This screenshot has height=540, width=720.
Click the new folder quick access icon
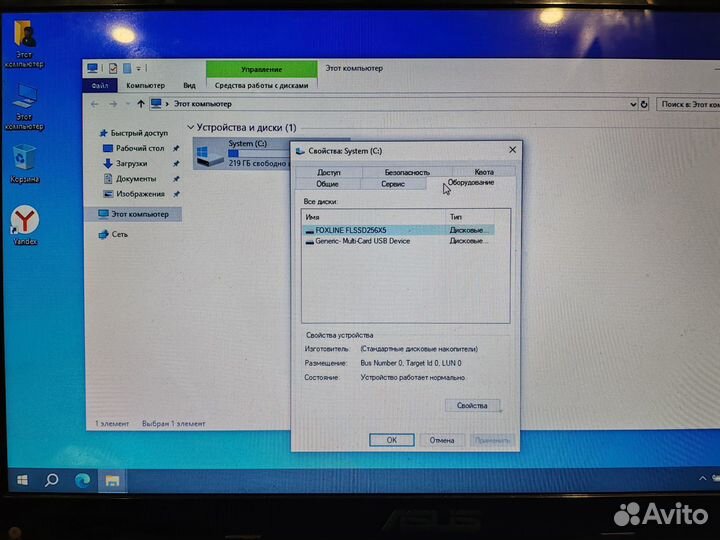coord(127,68)
